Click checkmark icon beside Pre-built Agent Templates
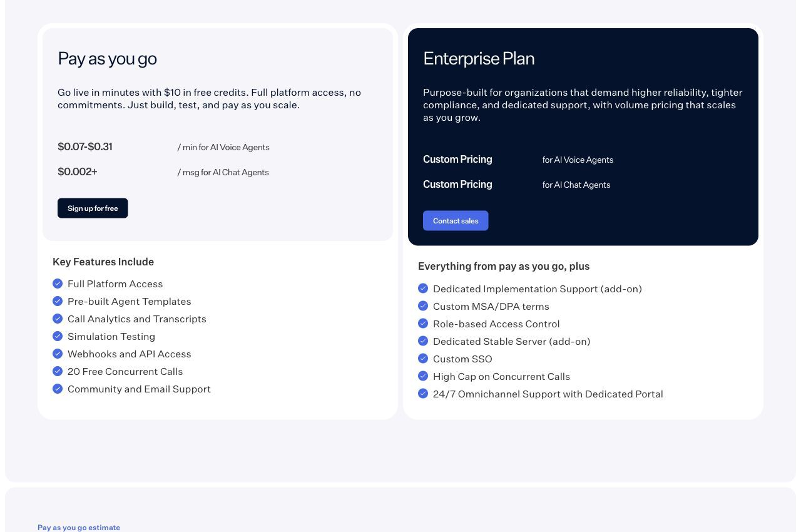Screen dimensions: 801x532 pyautogui.click(x=58, y=301)
